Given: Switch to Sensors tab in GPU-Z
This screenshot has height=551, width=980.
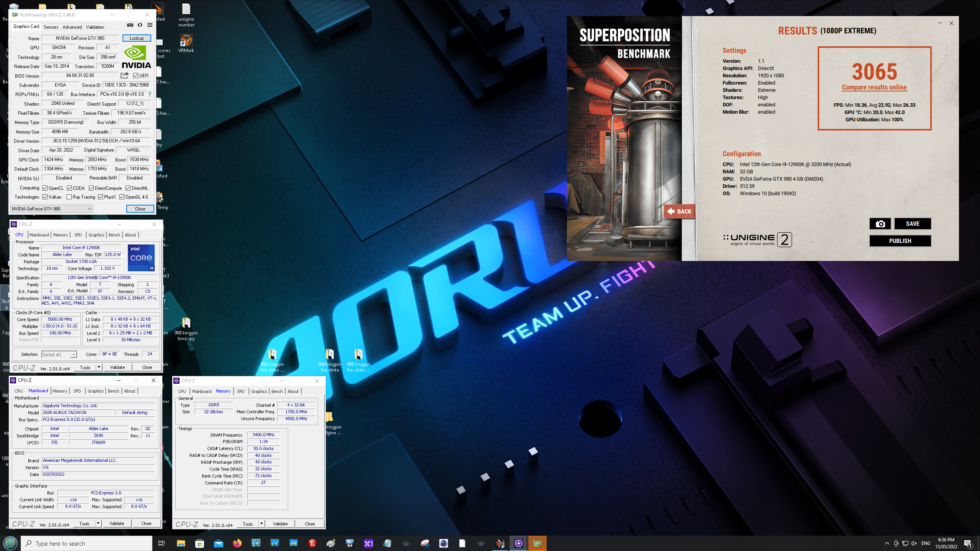Looking at the screenshot, I should coord(51,27).
